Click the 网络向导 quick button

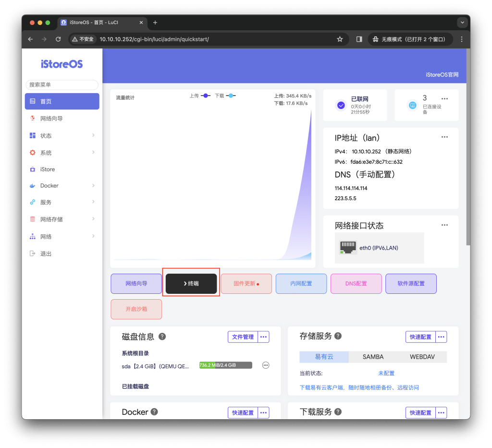[136, 284]
